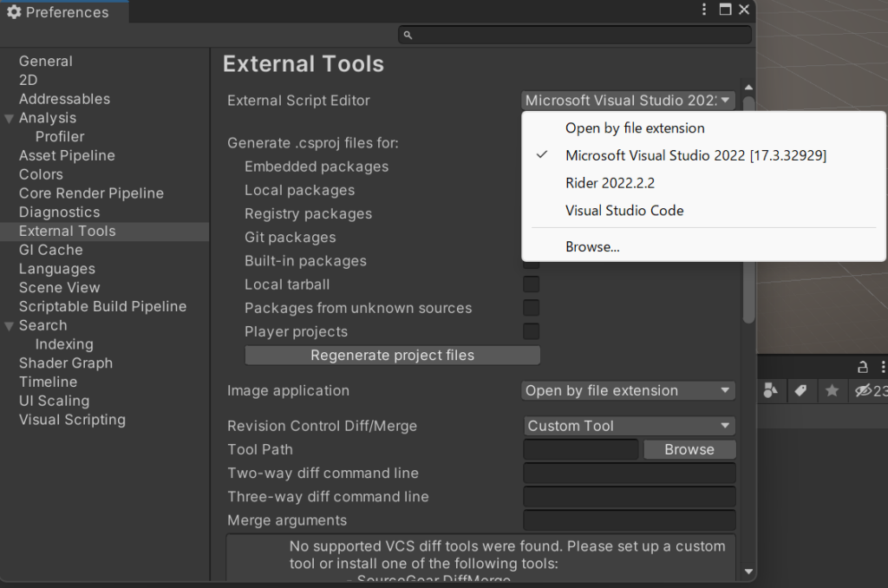Open the Preferences window three-dot options menu

[704, 9]
